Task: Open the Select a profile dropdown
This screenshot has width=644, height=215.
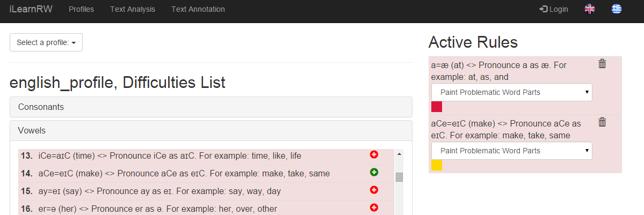Action: (46, 42)
